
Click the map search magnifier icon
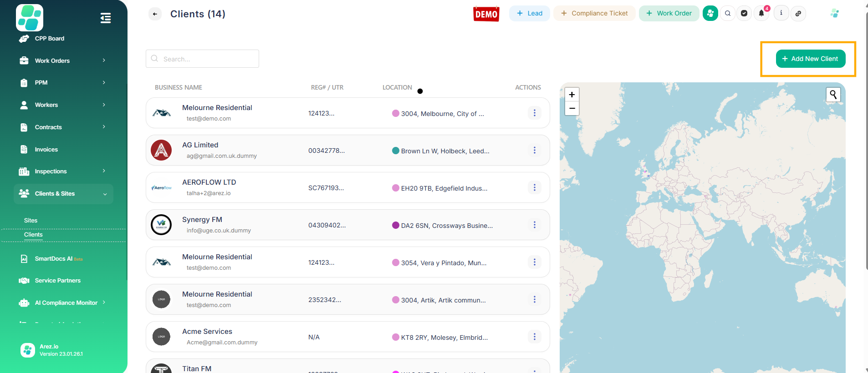pyautogui.click(x=833, y=95)
